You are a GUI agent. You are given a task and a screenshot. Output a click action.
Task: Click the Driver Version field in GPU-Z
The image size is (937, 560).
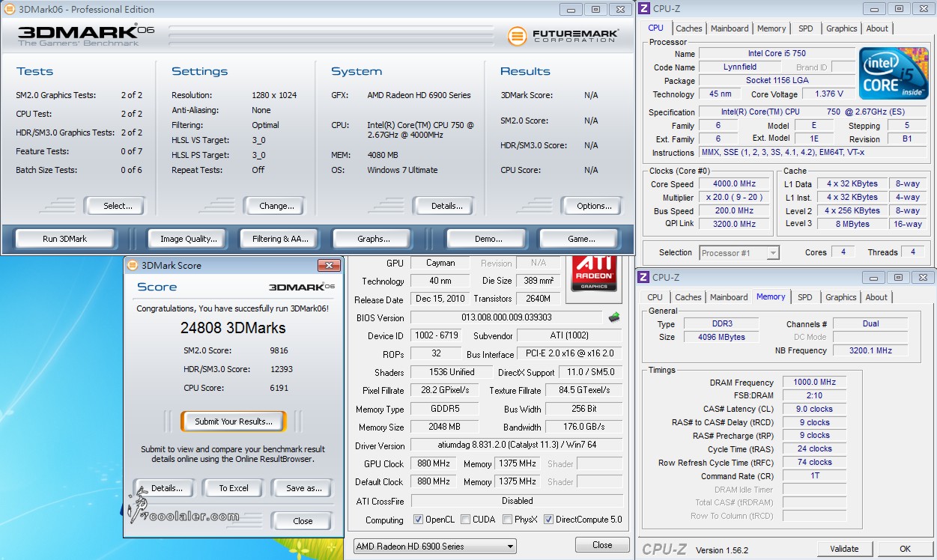(517, 445)
